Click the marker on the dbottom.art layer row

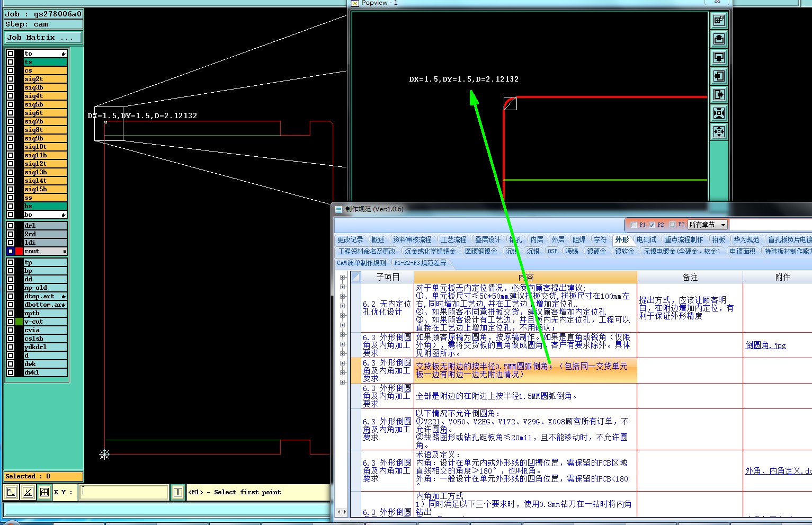(x=64, y=305)
